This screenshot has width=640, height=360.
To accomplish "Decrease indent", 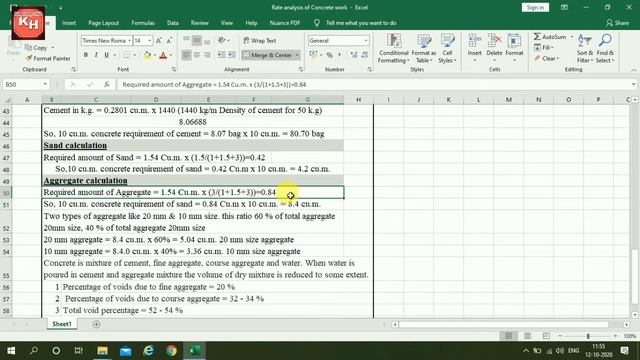I will click(221, 55).
